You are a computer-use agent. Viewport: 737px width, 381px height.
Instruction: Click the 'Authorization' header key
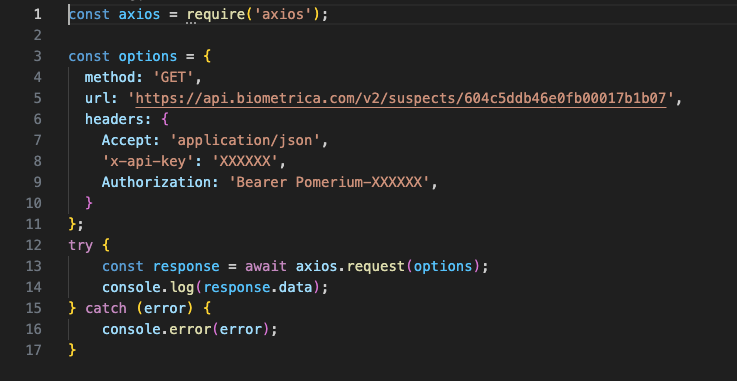coord(156,182)
